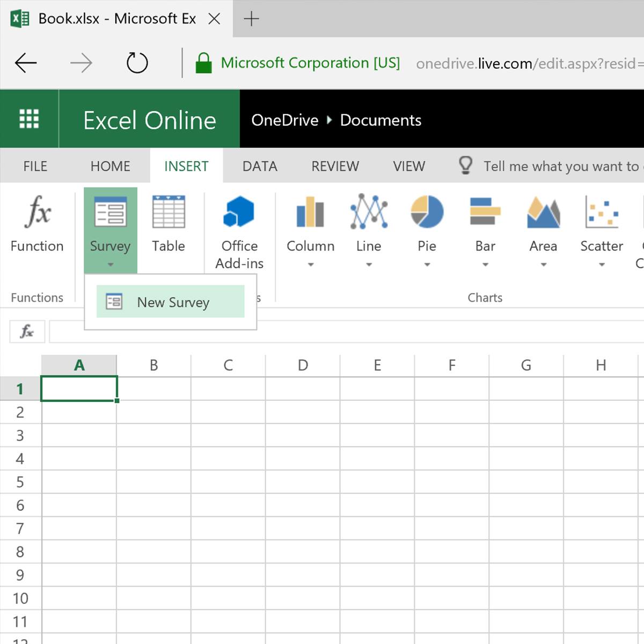Select row header 8
Image resolution: width=644 pixels, height=644 pixels.
[20, 552]
